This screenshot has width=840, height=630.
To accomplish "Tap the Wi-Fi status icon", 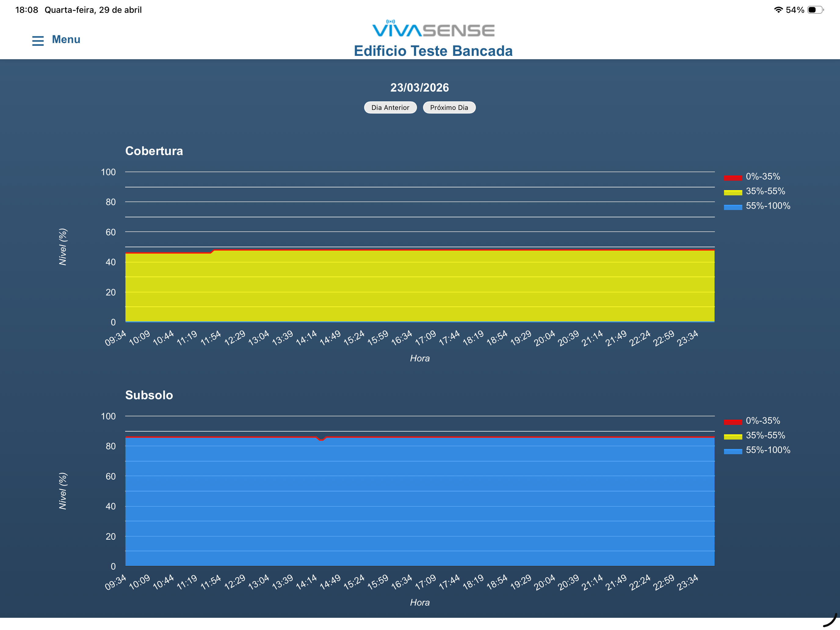I will [x=778, y=10].
